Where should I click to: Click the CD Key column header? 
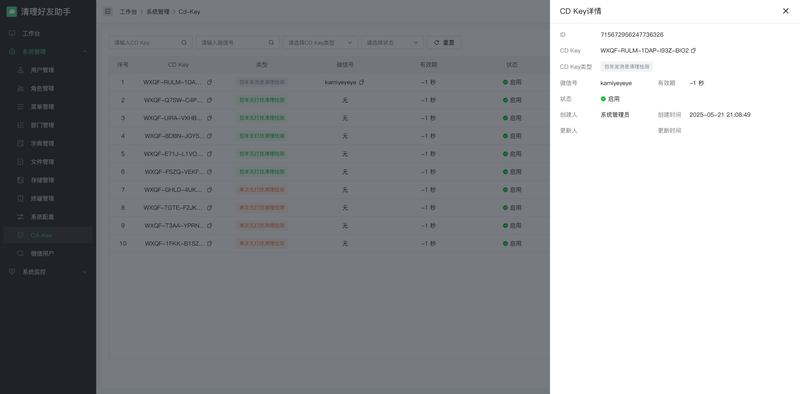click(178, 65)
